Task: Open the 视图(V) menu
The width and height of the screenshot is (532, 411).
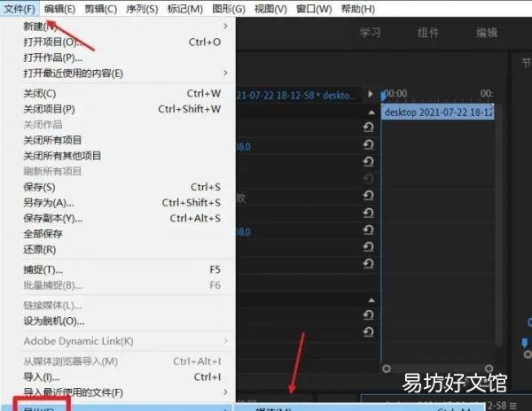Action: (270, 9)
